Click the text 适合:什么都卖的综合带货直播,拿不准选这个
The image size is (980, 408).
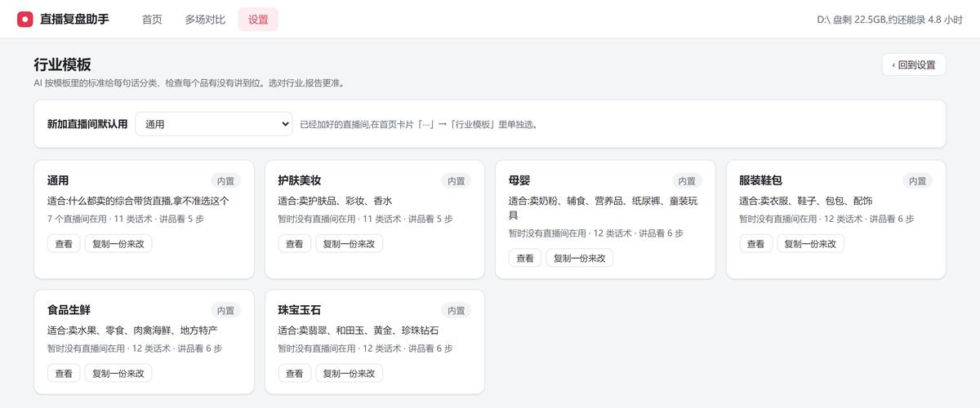point(138,201)
